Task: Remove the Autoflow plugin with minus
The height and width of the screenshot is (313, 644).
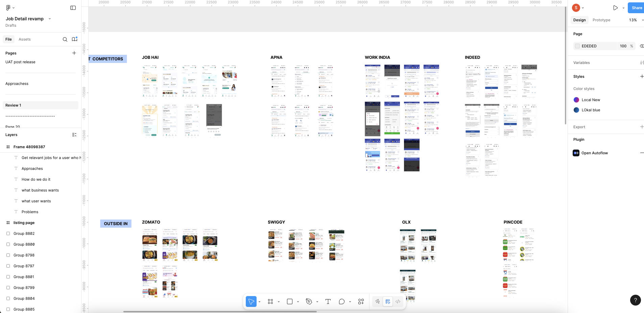Action: coord(642,153)
